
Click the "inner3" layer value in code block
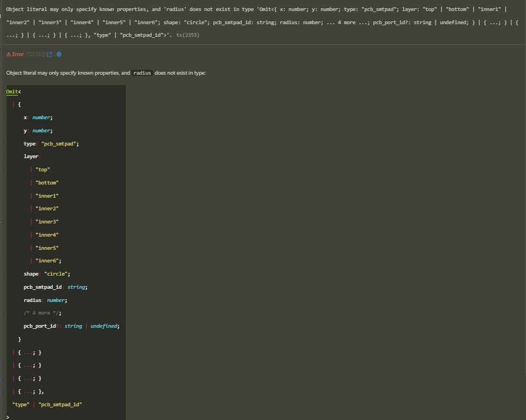(47, 222)
